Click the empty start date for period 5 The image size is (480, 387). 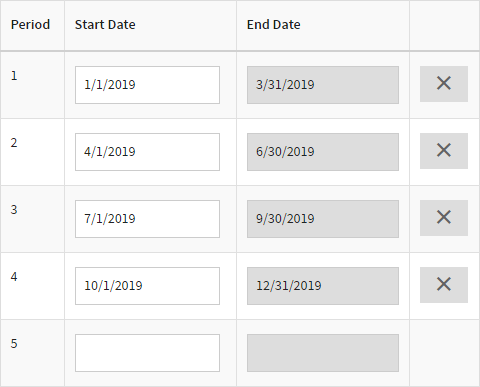coord(147,353)
